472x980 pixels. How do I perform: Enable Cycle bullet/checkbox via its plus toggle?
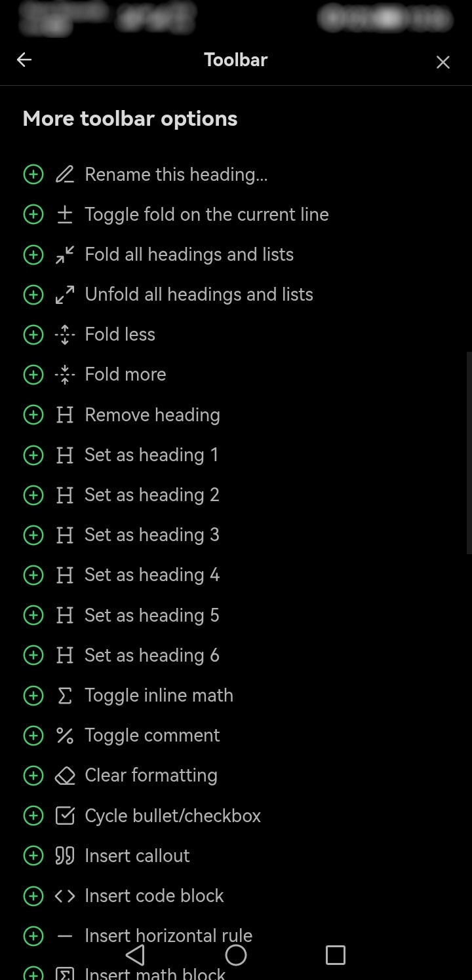tap(33, 815)
